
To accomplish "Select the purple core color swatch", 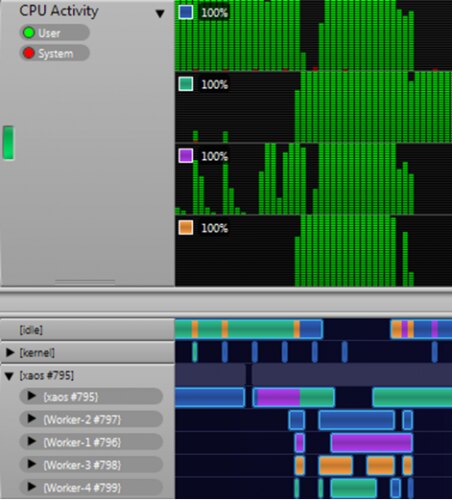I will 186,156.
